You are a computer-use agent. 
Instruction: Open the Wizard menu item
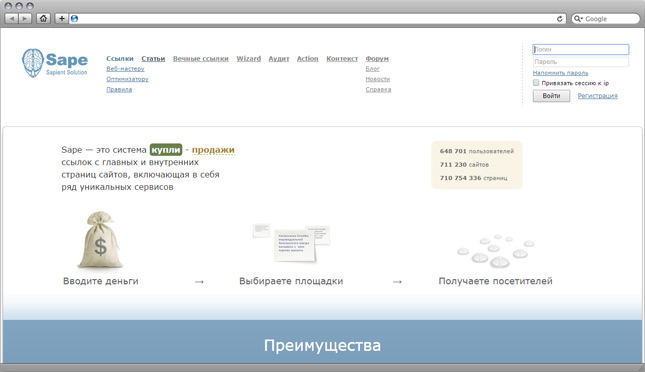[x=248, y=58]
